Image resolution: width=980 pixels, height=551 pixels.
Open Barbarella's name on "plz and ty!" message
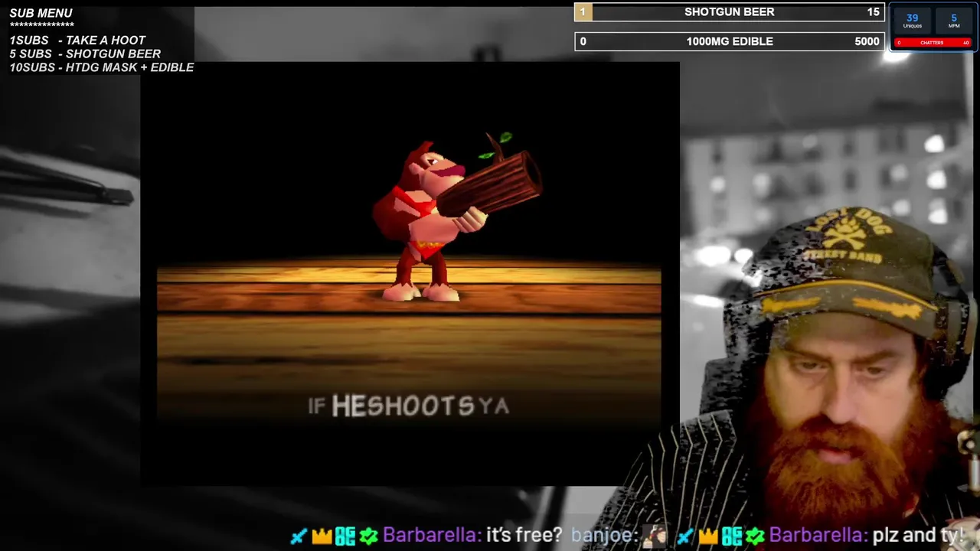pyautogui.click(x=818, y=536)
